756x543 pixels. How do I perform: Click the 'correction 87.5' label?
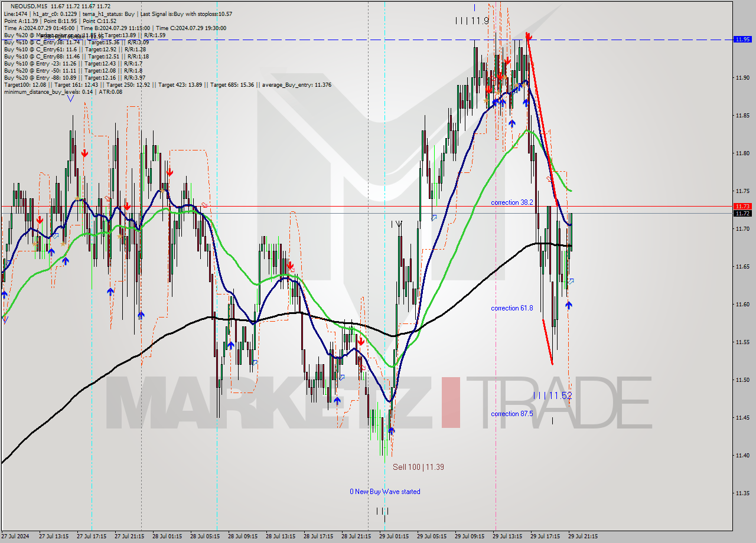click(512, 414)
